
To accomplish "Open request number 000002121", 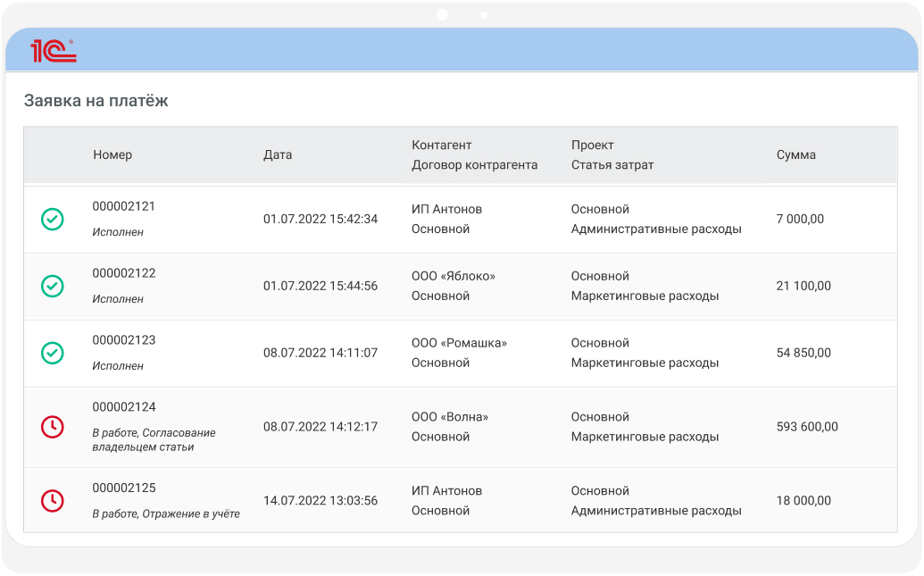I will [x=124, y=206].
